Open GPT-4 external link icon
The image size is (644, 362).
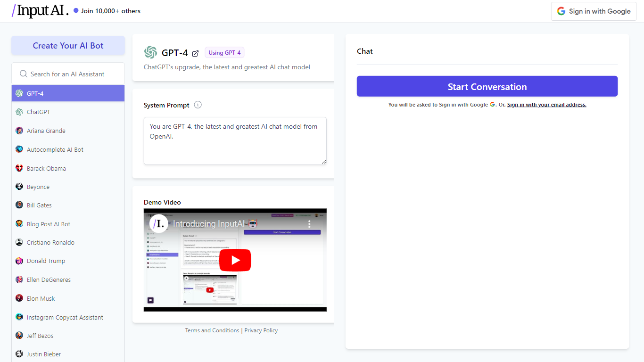coord(195,53)
